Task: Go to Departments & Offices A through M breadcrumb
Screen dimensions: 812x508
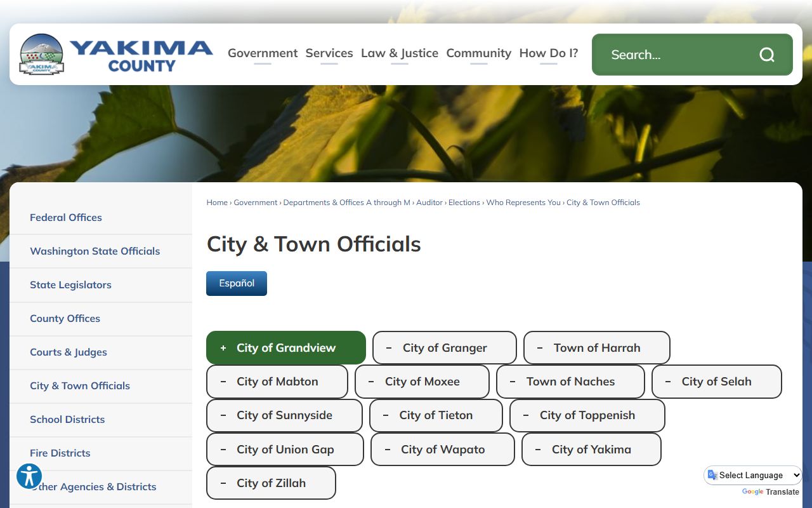Action: pyautogui.click(x=347, y=203)
